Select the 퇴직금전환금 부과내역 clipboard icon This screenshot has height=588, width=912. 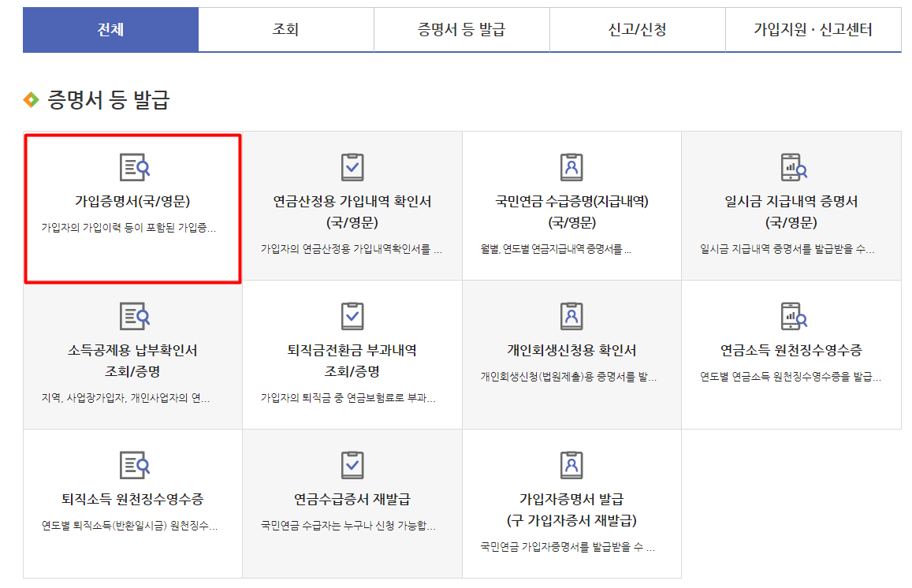click(351, 314)
